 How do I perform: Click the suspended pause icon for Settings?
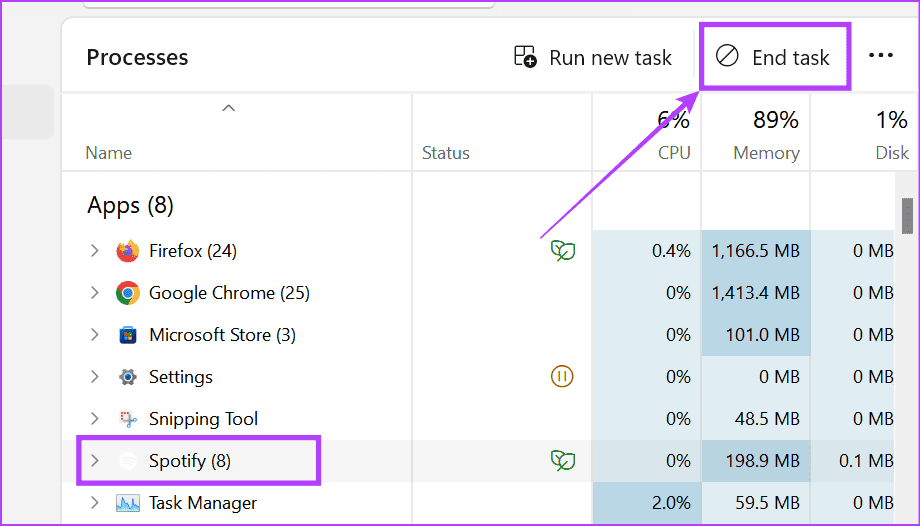(x=562, y=376)
